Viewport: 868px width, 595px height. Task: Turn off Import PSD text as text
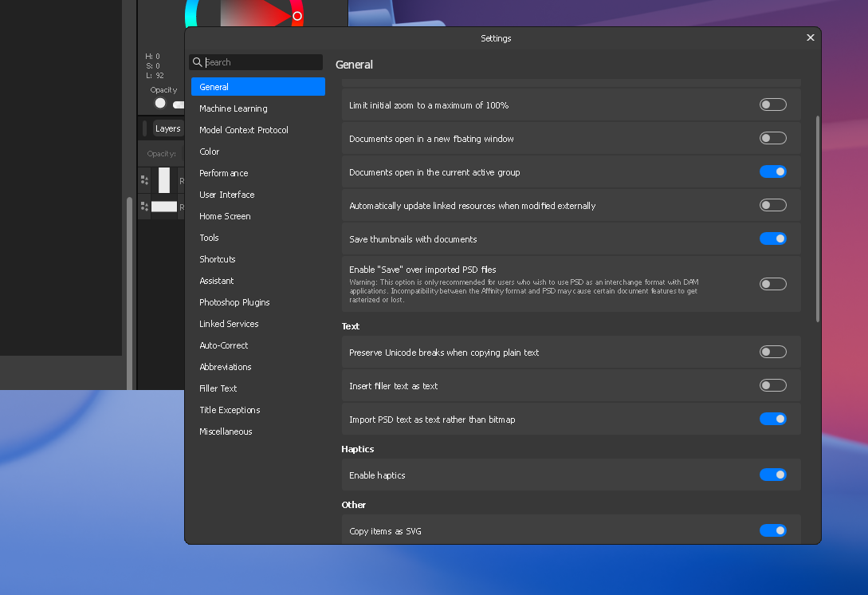[x=773, y=420]
